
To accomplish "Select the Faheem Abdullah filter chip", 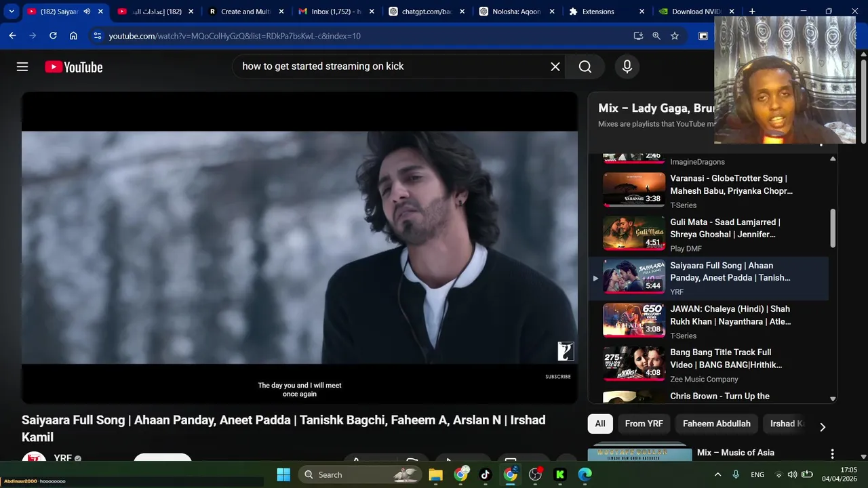I will click(716, 424).
